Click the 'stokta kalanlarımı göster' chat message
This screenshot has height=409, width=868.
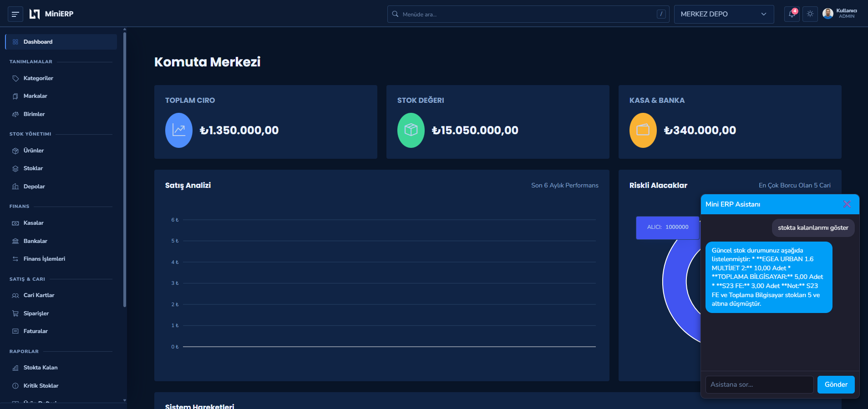pos(813,228)
